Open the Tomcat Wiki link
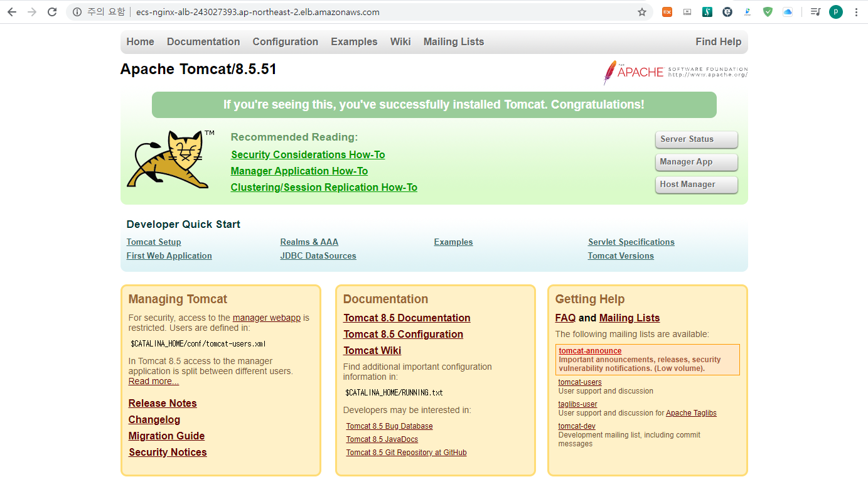Screen dimensions: 868x489 point(372,351)
